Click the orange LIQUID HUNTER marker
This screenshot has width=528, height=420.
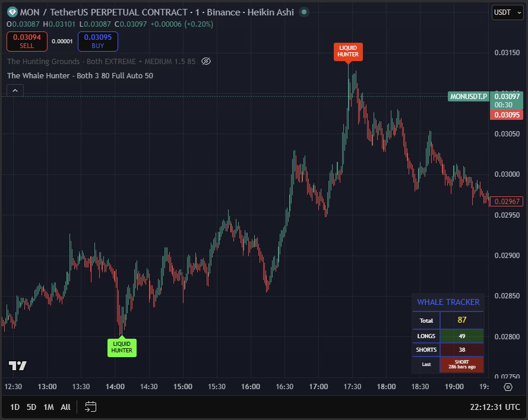348,52
